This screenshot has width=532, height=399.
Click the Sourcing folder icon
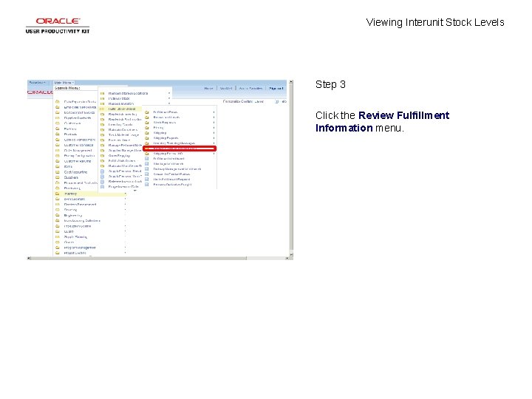click(58, 210)
